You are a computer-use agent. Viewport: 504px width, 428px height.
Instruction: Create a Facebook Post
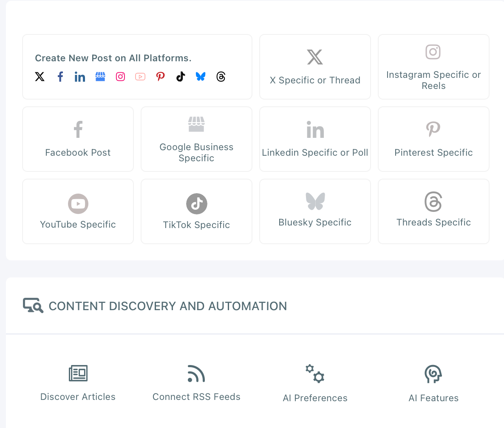(x=78, y=139)
